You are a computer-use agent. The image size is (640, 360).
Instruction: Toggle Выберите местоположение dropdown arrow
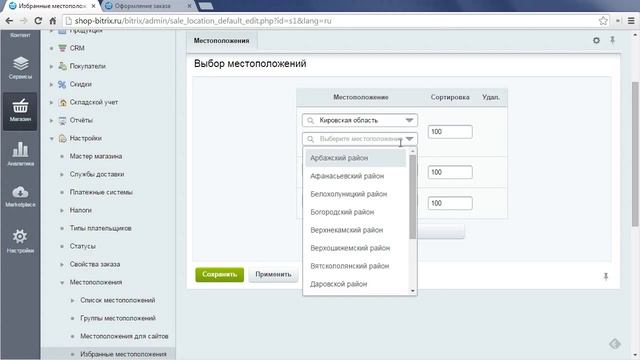coord(409,139)
